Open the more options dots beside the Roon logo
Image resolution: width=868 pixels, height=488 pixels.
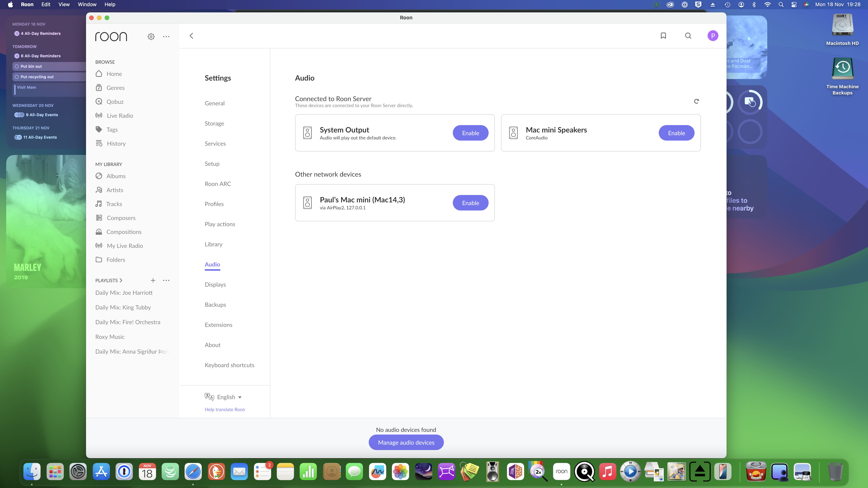click(x=166, y=36)
